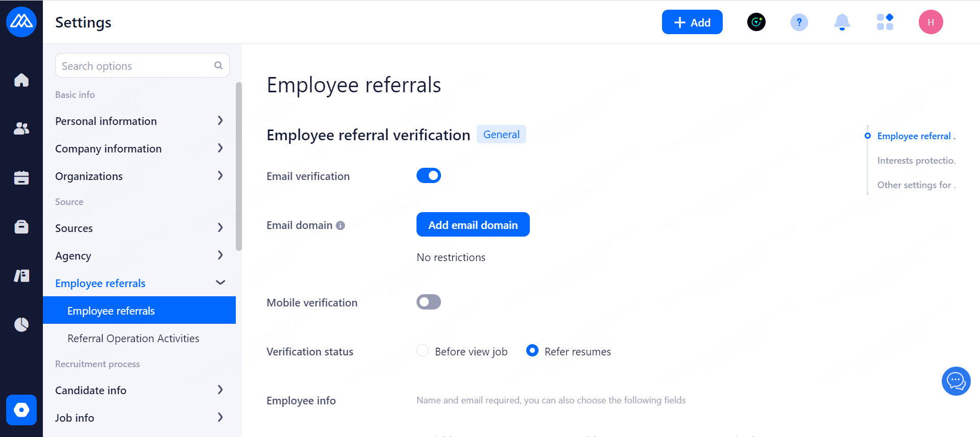Click the blue Add button in header
The height and width of the screenshot is (437, 980).
pyautogui.click(x=692, y=22)
